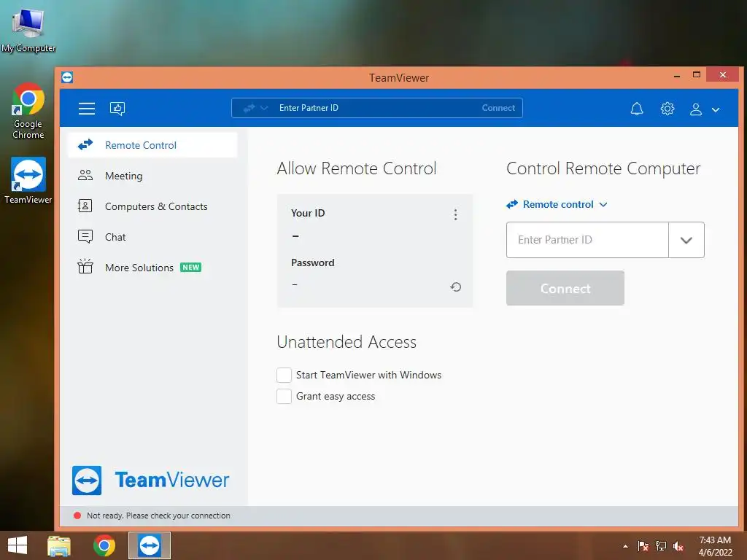The width and height of the screenshot is (747, 560).
Task: Click the 'Your ID' label
Action: pyautogui.click(x=308, y=213)
